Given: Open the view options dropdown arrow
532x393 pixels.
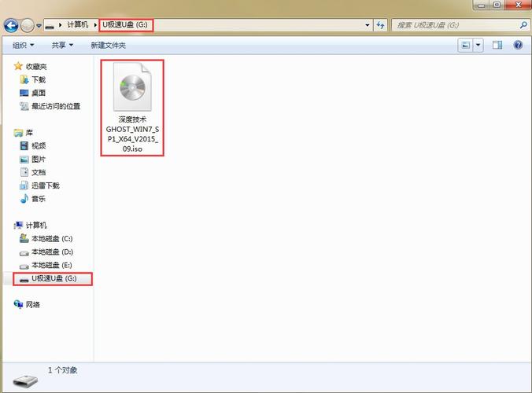Looking at the screenshot, I should coord(478,46).
